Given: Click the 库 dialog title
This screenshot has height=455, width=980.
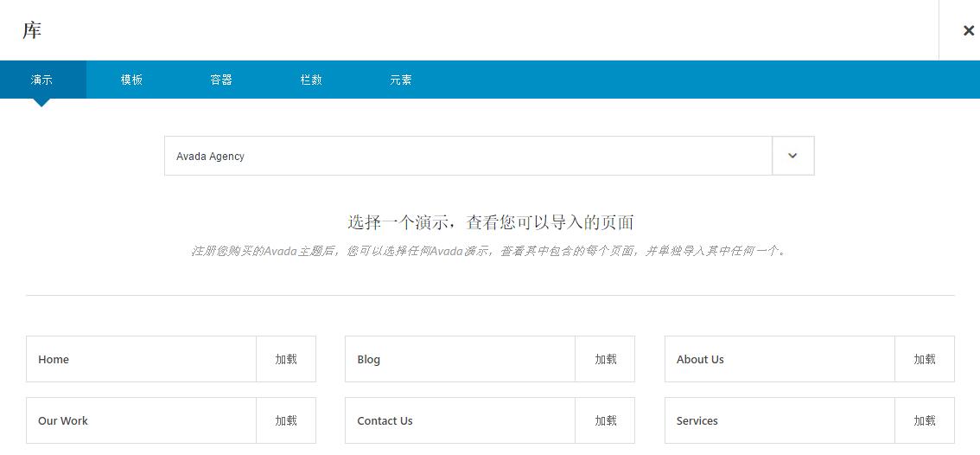Looking at the screenshot, I should click(32, 30).
